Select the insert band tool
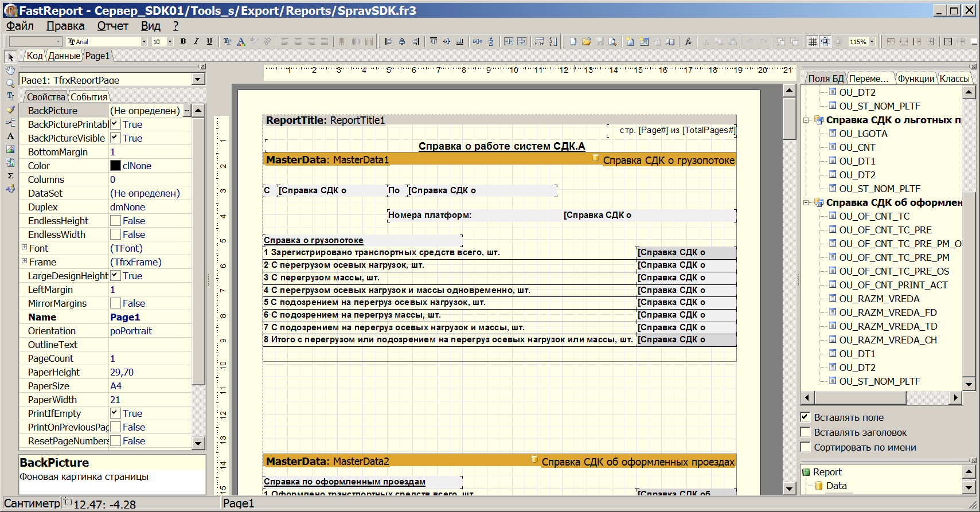The image size is (980, 512). pos(10,123)
